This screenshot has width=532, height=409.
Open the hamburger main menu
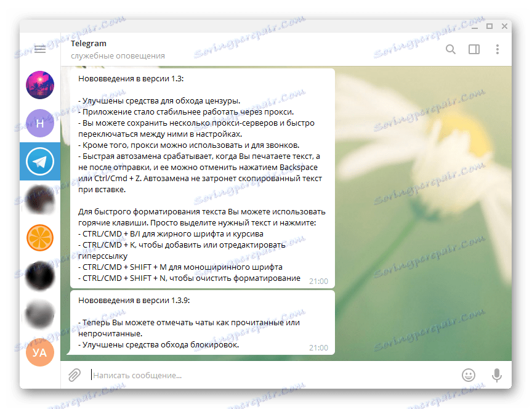click(x=40, y=49)
